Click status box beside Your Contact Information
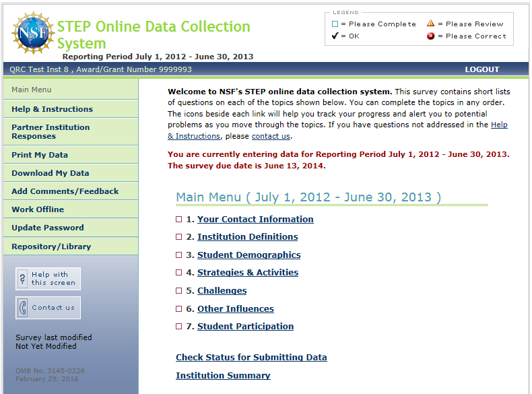The width and height of the screenshot is (532, 394). (x=179, y=220)
